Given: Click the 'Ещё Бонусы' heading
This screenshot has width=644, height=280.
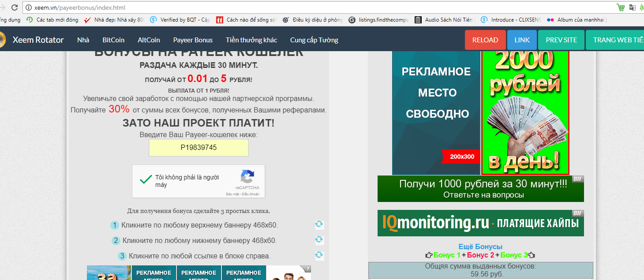Looking at the screenshot, I should pyautogui.click(x=480, y=247).
